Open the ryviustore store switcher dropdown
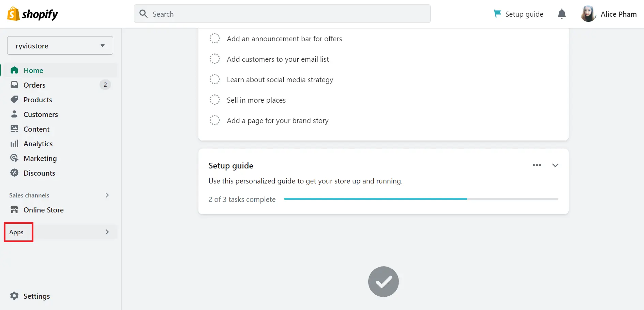Screen dimensions: 644x310 pos(60,45)
